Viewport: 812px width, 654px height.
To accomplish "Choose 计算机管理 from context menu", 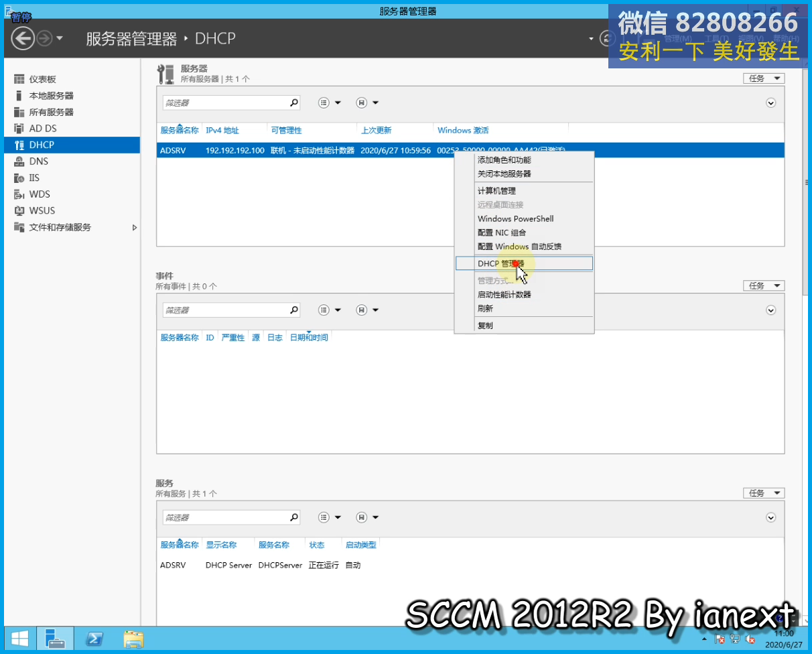I will (x=496, y=191).
